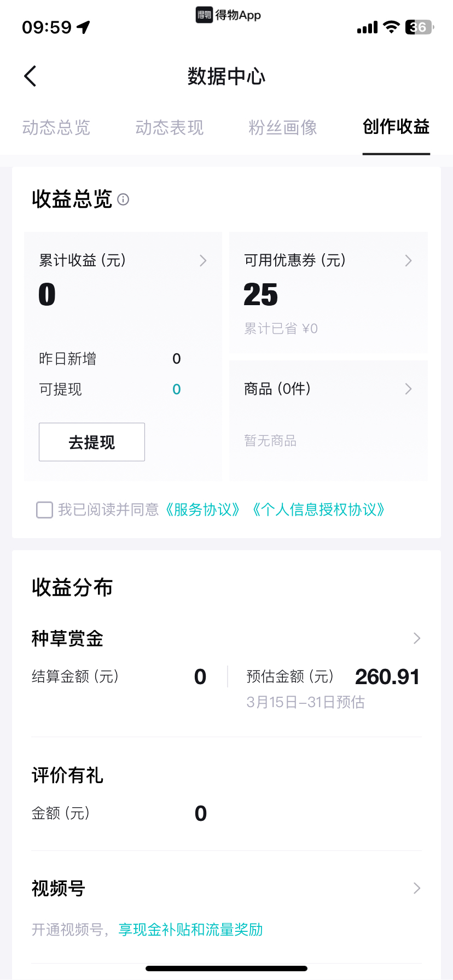This screenshot has width=453, height=980.
Task: Tap the cellular signal bars icon
Action: pyautogui.click(x=367, y=27)
